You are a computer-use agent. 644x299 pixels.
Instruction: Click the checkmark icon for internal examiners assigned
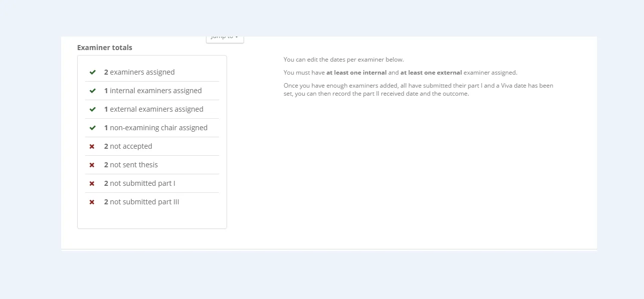coord(92,90)
